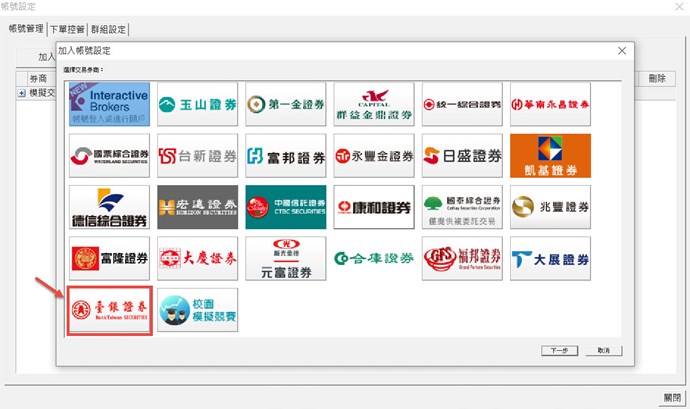
Task: Click the 下一步 next button
Action: tap(559, 350)
